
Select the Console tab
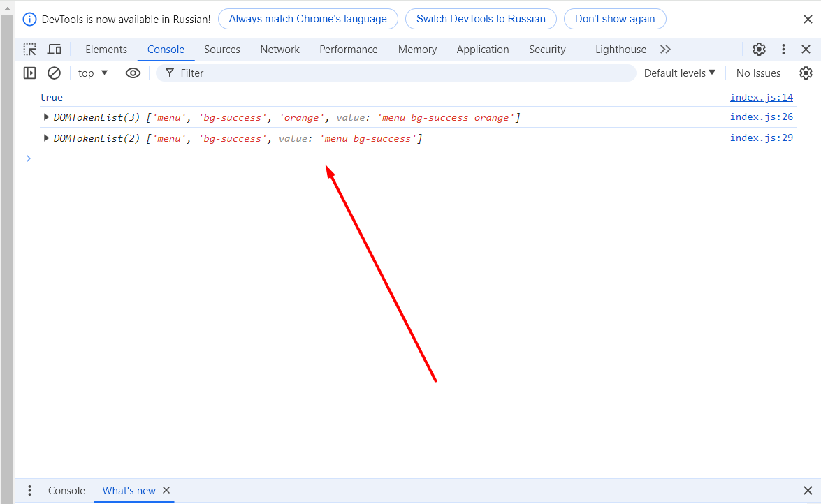click(166, 49)
